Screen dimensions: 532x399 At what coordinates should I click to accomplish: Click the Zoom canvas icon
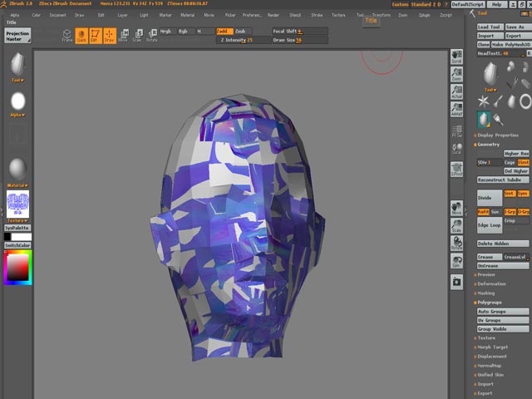(x=456, y=74)
